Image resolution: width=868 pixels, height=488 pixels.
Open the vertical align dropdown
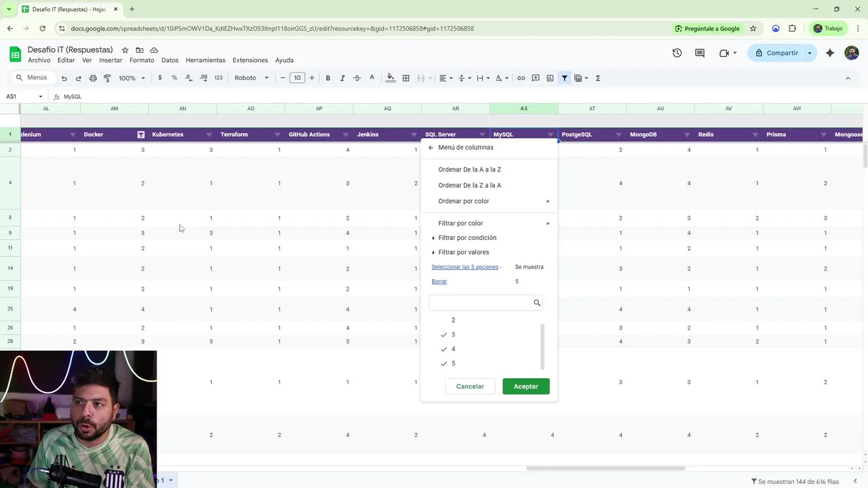[x=465, y=78]
